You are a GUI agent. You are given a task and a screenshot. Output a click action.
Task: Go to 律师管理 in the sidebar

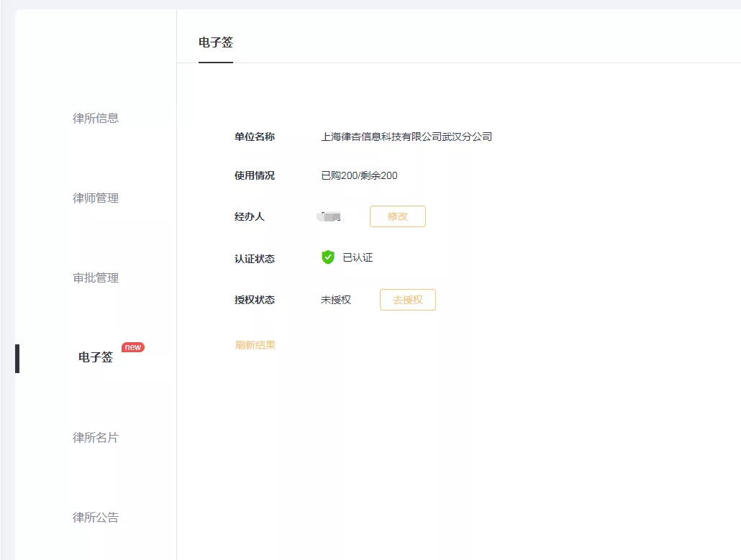[x=96, y=198]
